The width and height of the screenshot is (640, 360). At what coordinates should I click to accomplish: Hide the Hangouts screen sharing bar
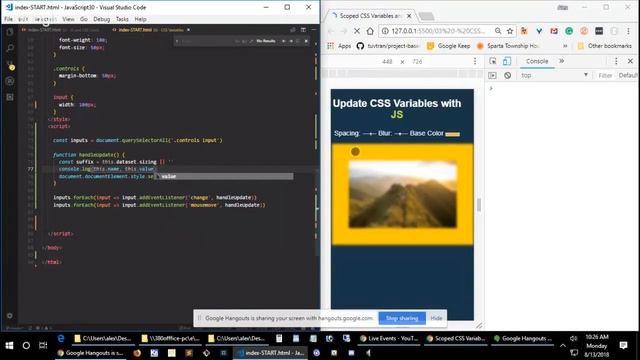pos(436,318)
